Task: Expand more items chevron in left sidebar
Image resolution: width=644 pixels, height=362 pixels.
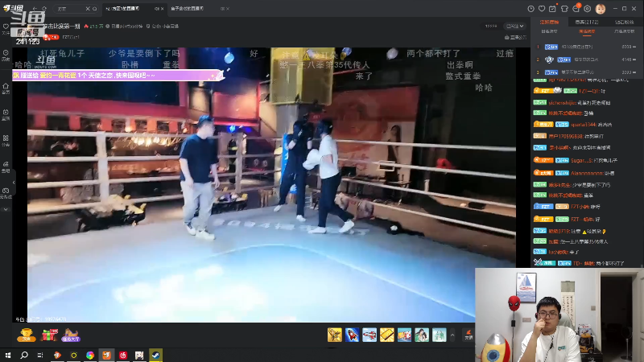Action: (x=6, y=210)
